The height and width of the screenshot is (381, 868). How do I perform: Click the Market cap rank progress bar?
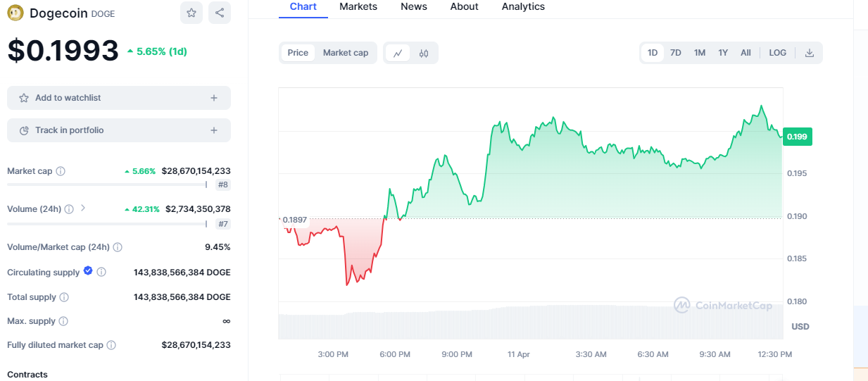coord(107,185)
